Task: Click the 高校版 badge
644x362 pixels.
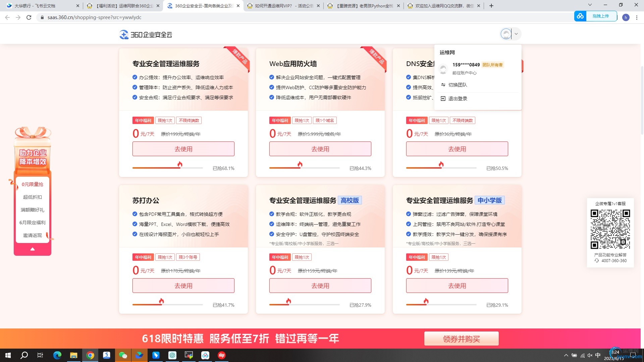Action: click(x=350, y=200)
